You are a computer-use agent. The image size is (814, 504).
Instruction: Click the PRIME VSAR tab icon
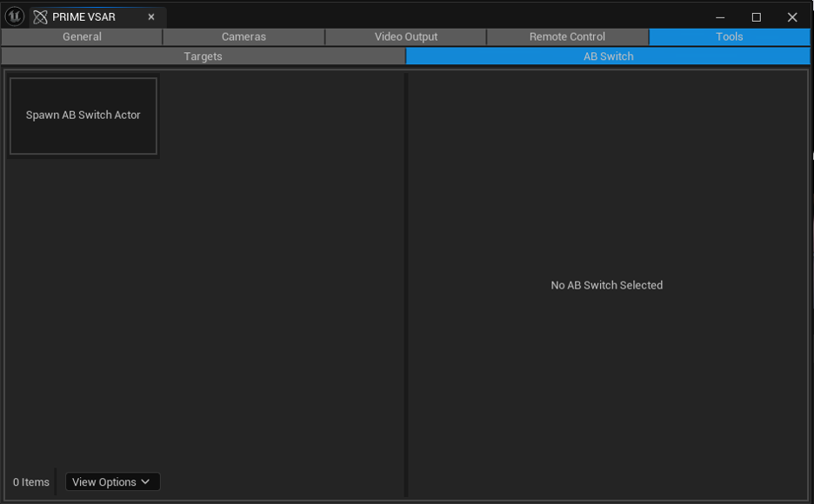pyautogui.click(x=40, y=17)
